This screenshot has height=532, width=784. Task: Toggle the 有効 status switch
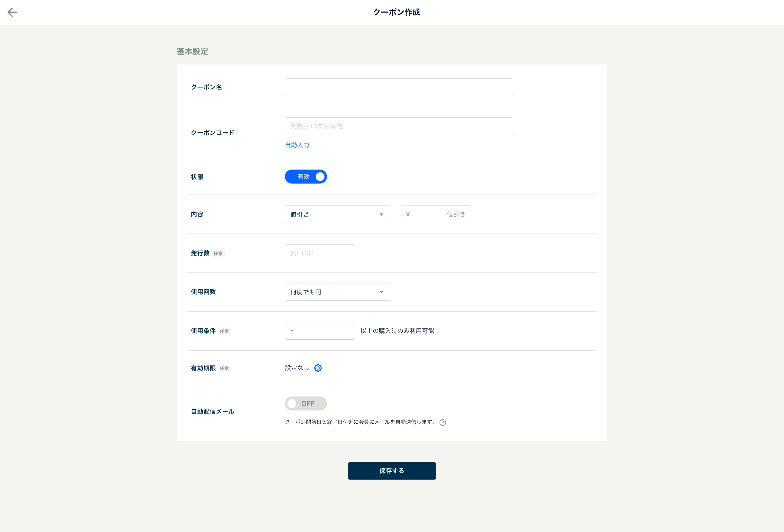click(306, 177)
